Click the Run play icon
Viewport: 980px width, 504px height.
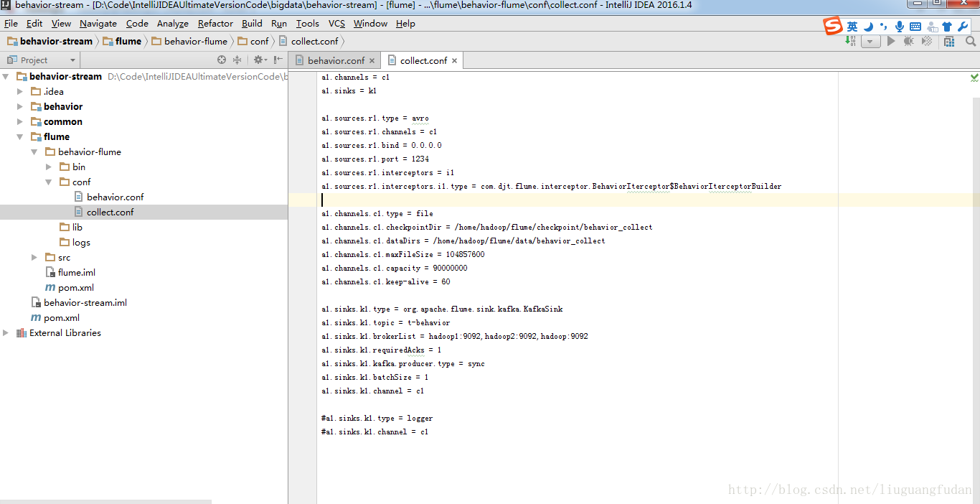point(891,41)
